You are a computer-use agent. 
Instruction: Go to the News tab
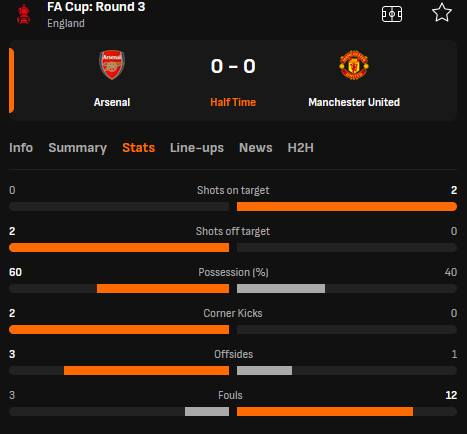256,148
